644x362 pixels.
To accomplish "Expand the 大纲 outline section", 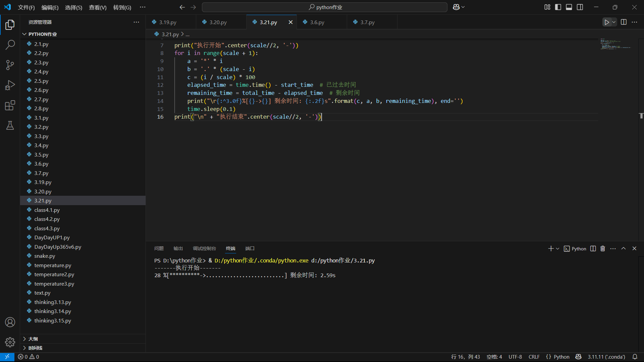I will 33,339.
